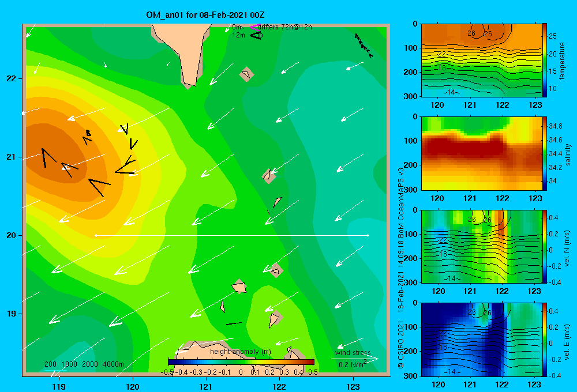Click latitude label 19 on main map
This screenshot has height=392, width=577.
11,314
